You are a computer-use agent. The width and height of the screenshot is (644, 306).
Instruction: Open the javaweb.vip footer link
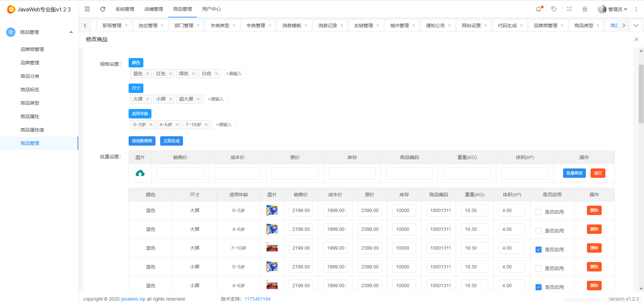133,299
